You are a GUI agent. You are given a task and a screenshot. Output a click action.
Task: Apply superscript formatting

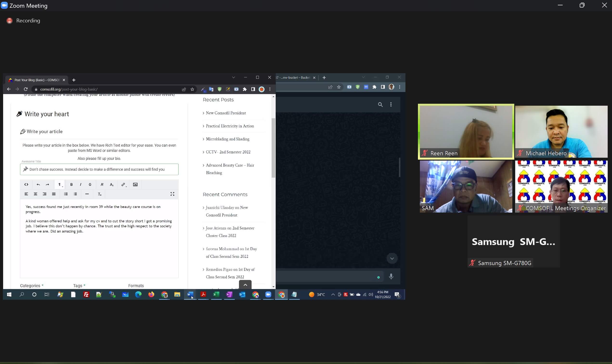(102, 184)
